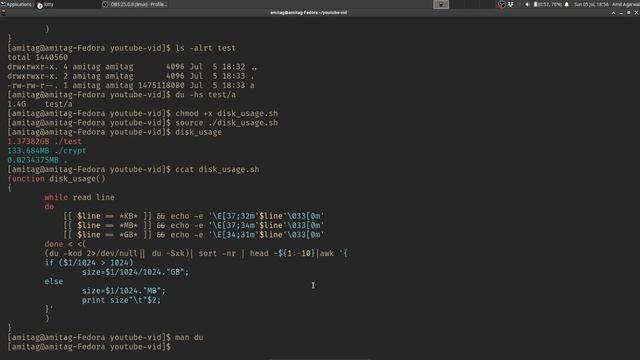The image size is (640, 360).
Task: Click the file size 1475118080 in listing
Action: (161, 85)
